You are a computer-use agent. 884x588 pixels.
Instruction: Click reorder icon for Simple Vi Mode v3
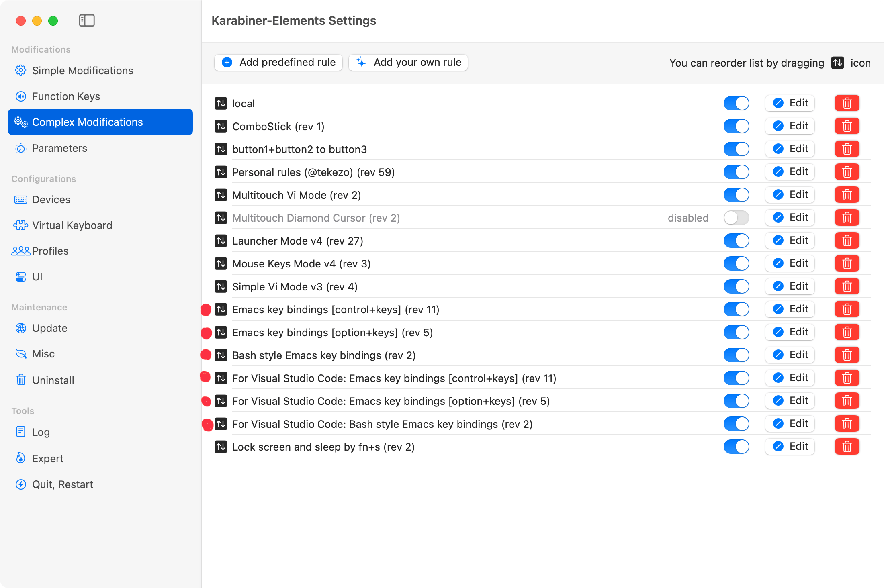[221, 286]
